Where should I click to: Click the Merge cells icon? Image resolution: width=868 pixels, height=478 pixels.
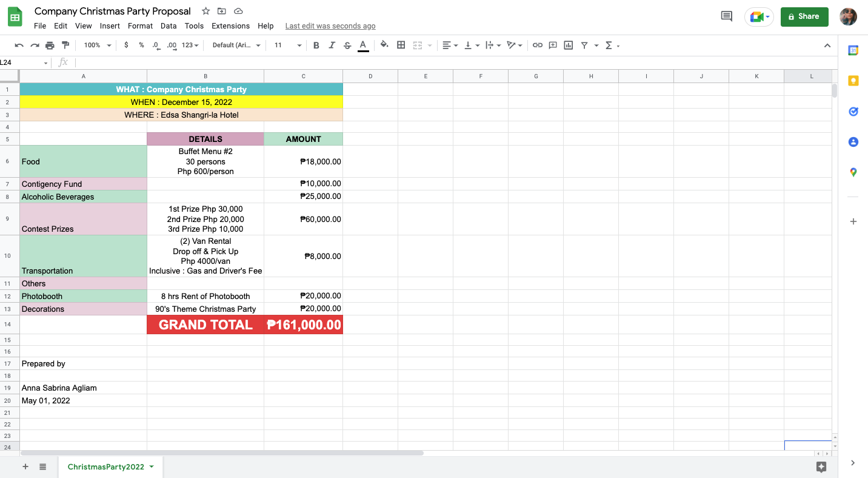click(417, 45)
